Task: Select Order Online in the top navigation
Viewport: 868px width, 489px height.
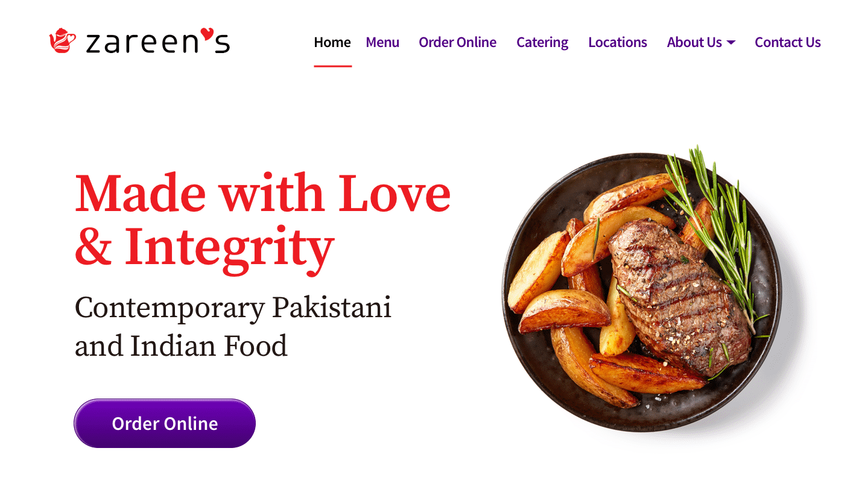Action: tap(458, 42)
